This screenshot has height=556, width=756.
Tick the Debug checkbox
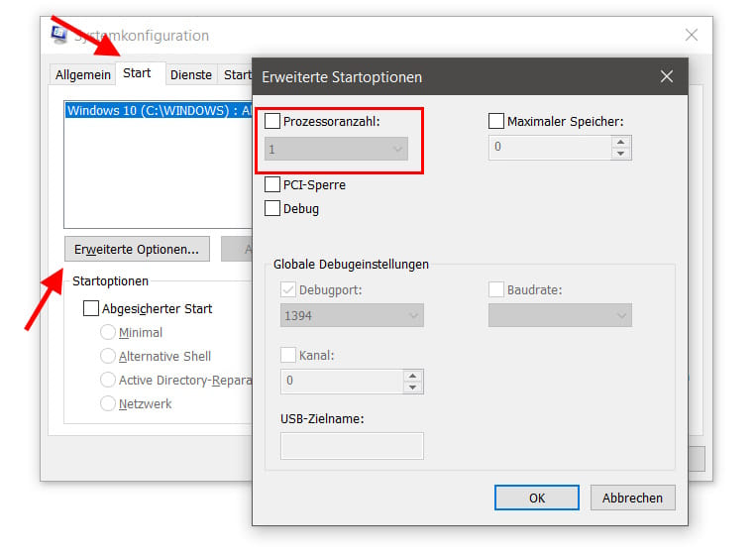click(x=272, y=208)
